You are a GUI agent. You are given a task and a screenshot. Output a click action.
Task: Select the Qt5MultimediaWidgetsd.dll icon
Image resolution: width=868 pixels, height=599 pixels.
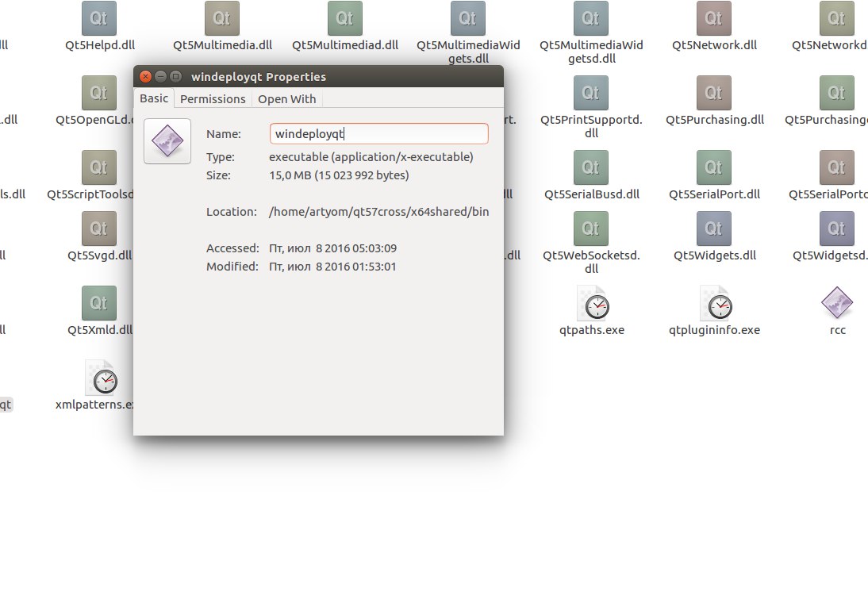[x=590, y=18]
